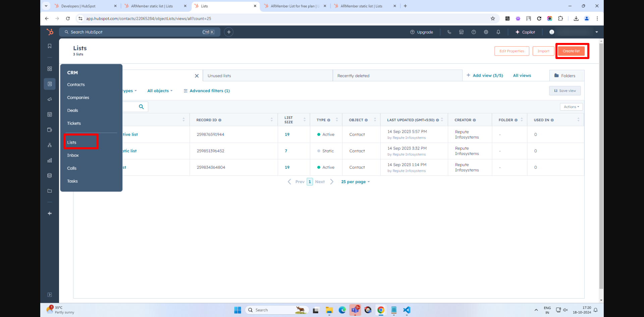The height and width of the screenshot is (317, 644).
Task: Open the Data Management database icon
Action: coord(50,175)
